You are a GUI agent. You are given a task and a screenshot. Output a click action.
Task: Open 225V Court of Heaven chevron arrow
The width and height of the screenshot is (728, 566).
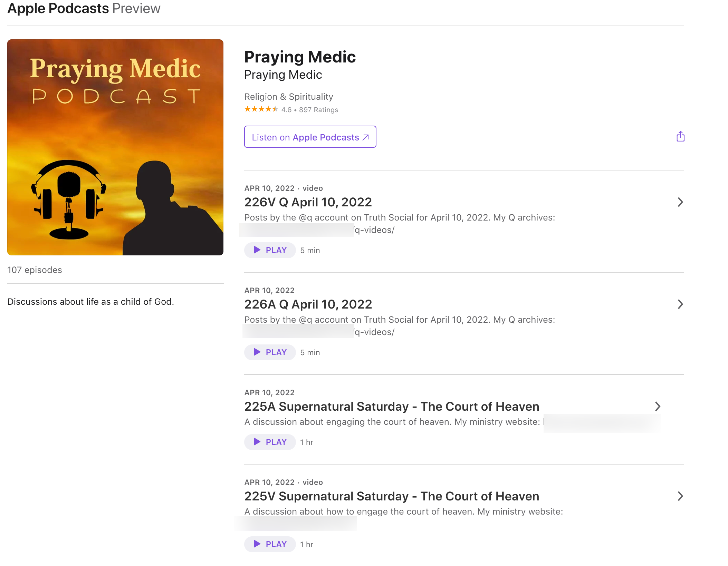coord(680,496)
